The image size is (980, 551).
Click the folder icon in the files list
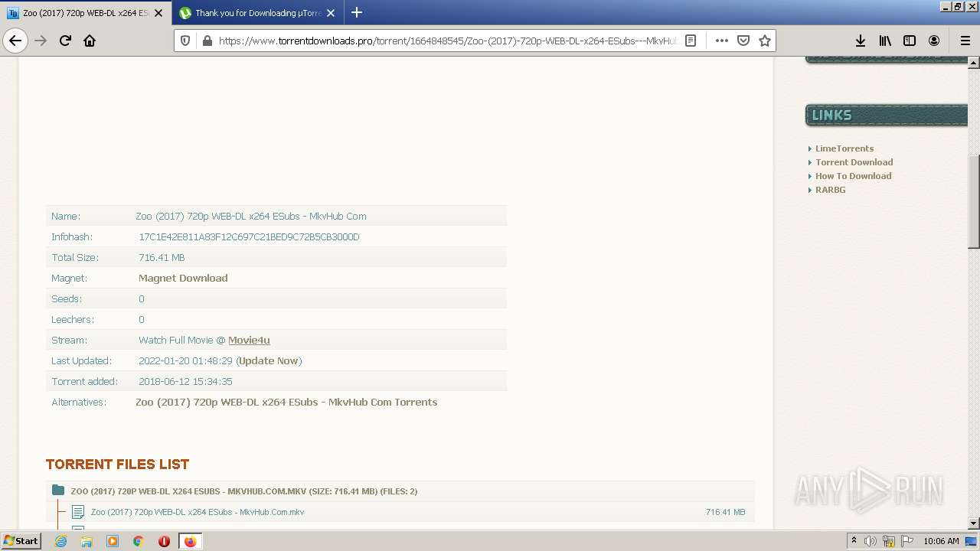(58, 491)
